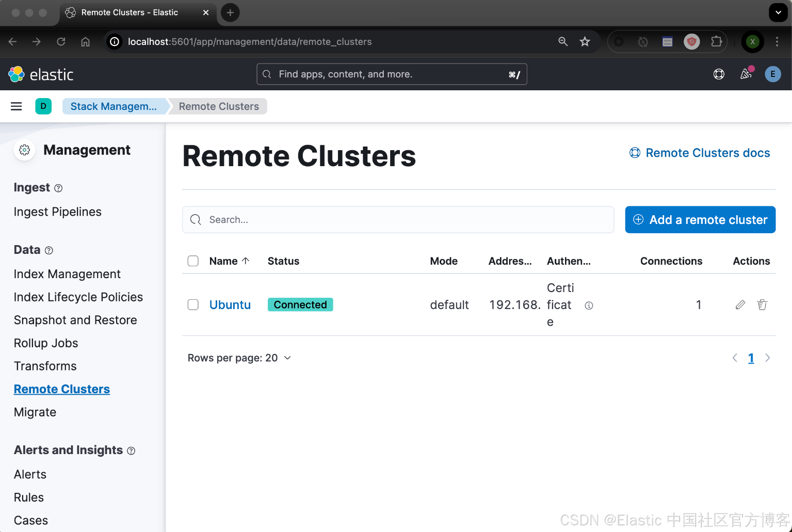Click the Stack Management breadcrumb
792x532 pixels.
(x=114, y=106)
